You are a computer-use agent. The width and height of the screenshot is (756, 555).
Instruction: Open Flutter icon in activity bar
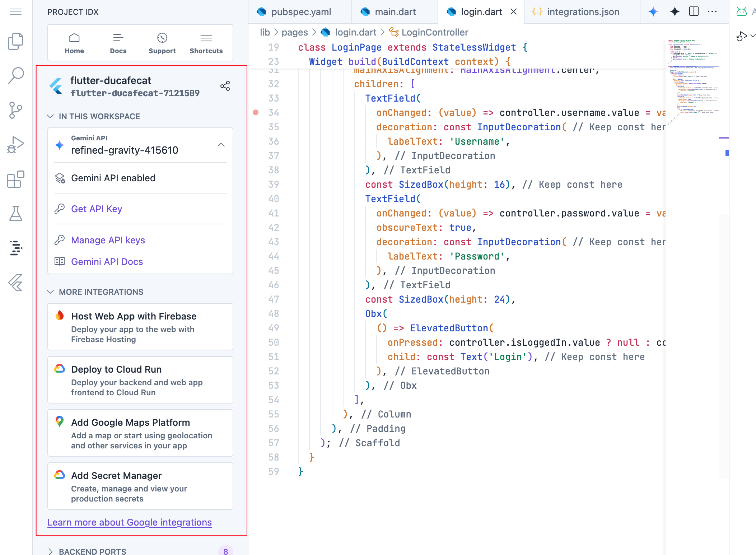coord(15,283)
